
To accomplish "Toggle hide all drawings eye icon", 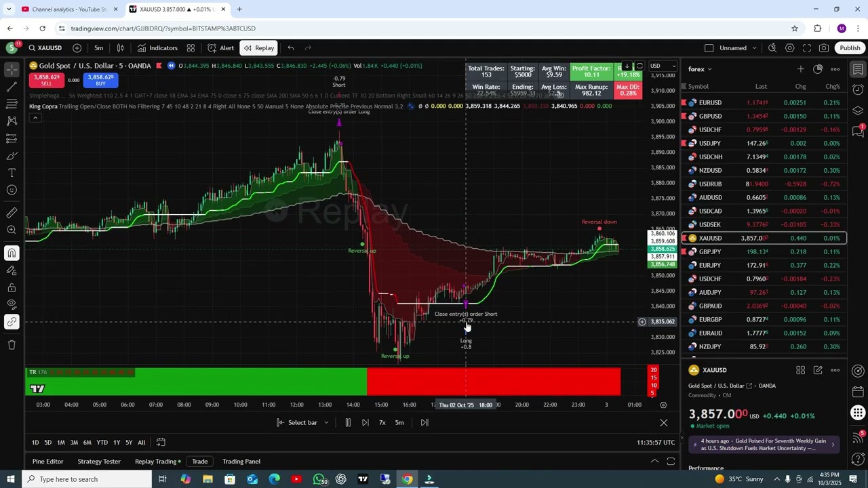I will [x=12, y=304].
